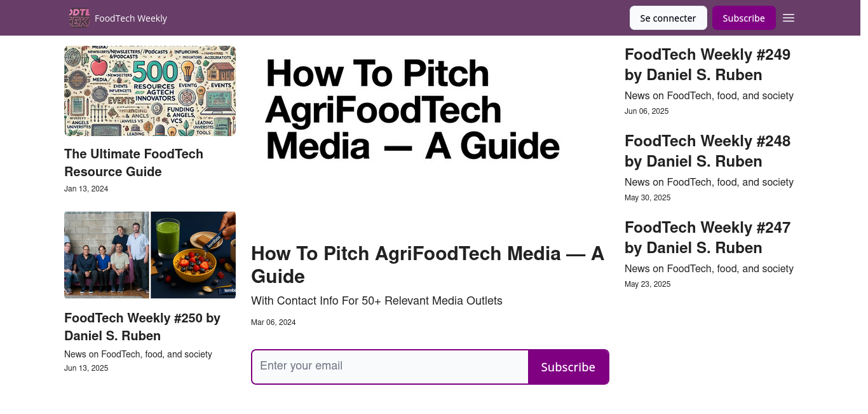Click the FoodTech Weekly site name

(x=131, y=18)
